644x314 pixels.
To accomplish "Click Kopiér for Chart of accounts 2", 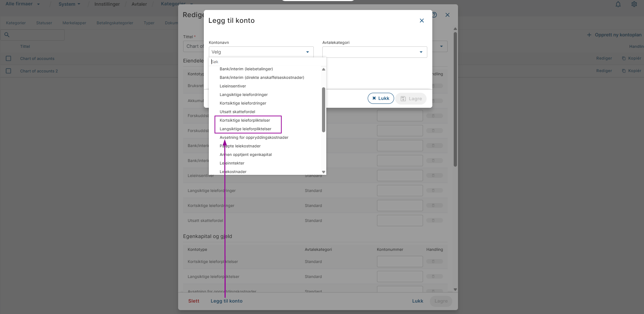I will (632, 71).
